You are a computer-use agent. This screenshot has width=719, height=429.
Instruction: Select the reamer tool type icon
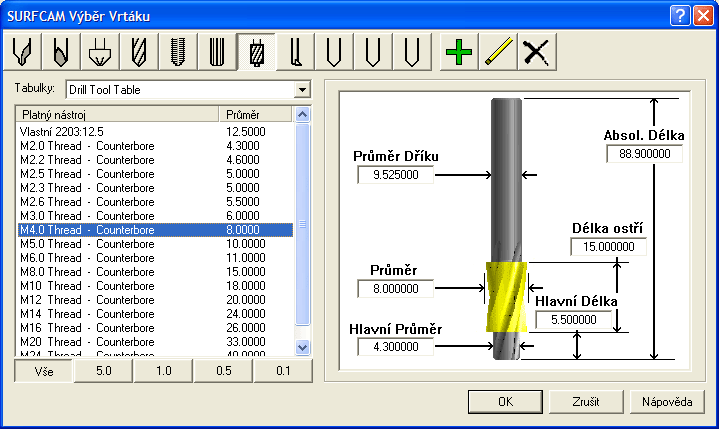[216, 52]
